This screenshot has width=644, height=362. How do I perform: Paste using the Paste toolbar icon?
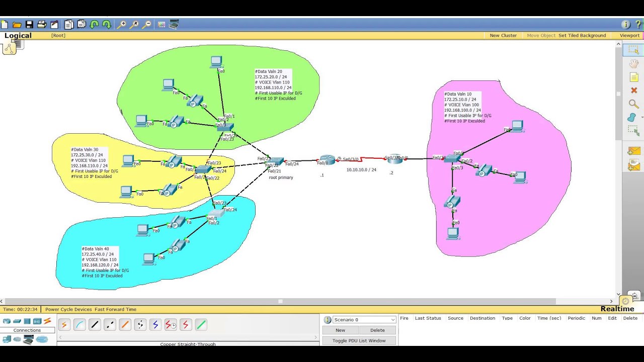coord(81,24)
